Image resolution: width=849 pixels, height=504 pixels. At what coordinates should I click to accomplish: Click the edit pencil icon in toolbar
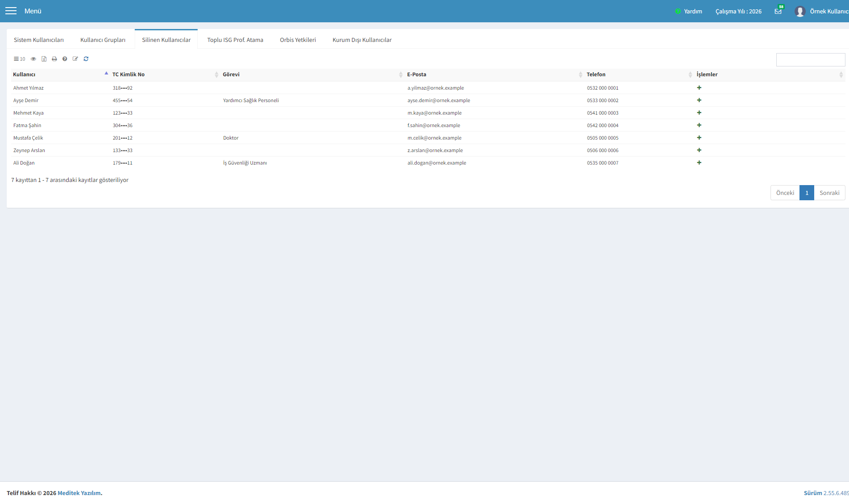point(75,59)
